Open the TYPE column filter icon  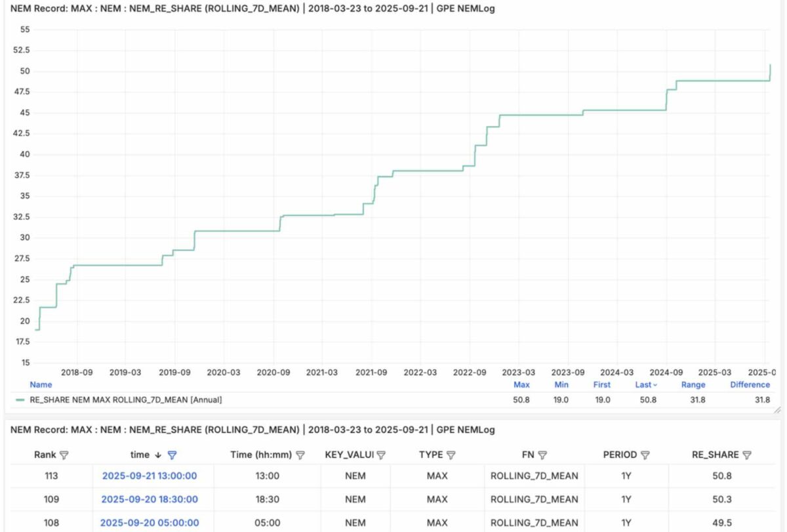(x=451, y=455)
